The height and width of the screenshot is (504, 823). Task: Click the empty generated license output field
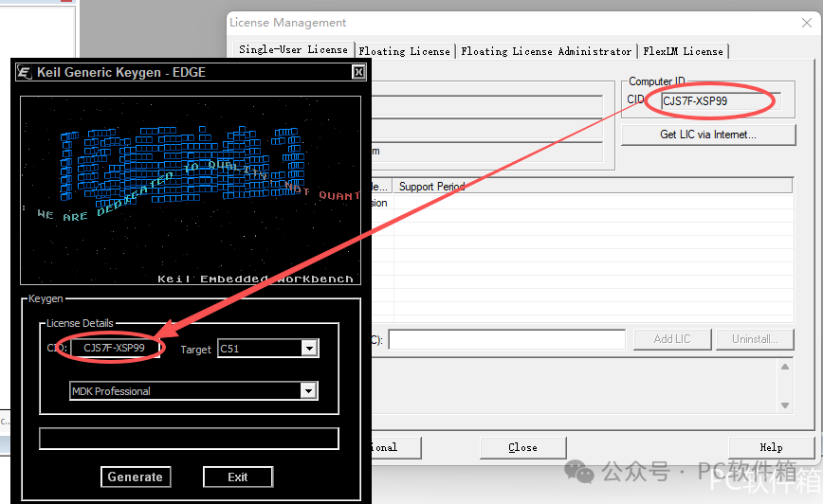point(189,439)
